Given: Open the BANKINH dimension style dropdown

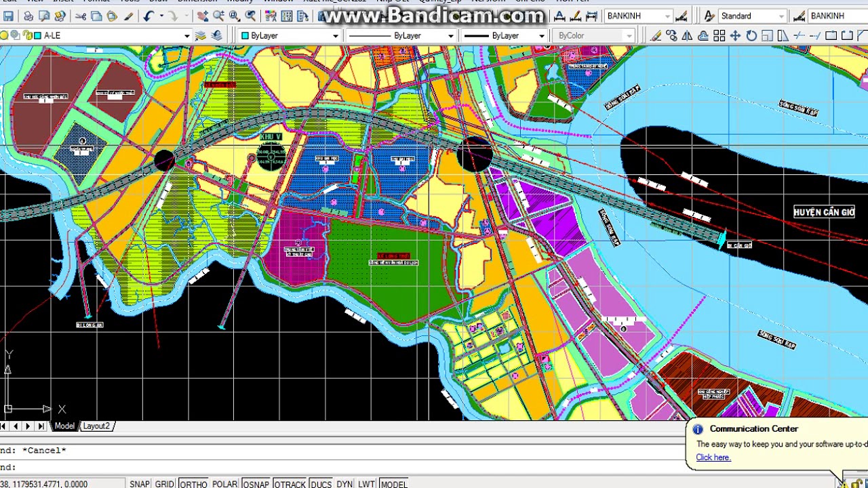Looking at the screenshot, I should (667, 16).
